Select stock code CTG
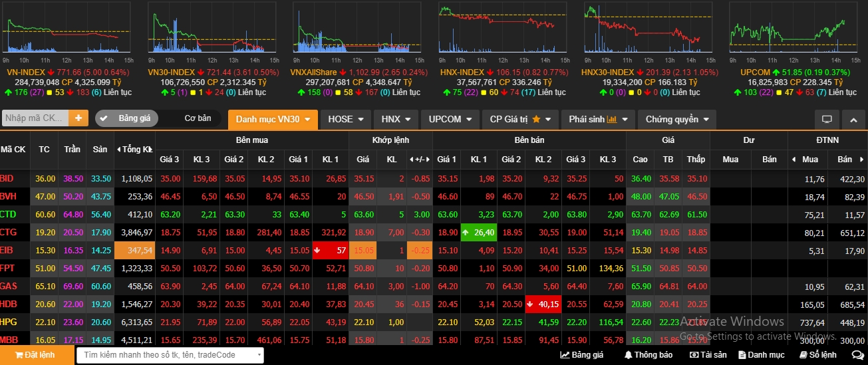 coord(8,232)
